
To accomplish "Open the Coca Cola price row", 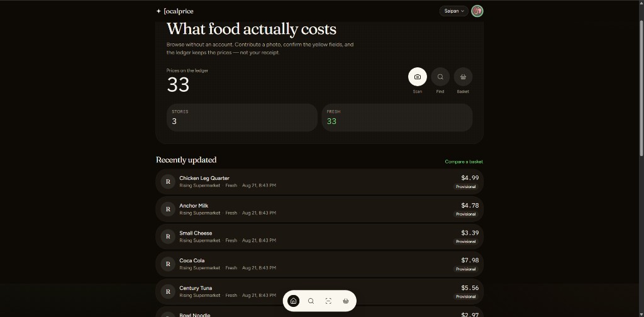I will tap(319, 264).
